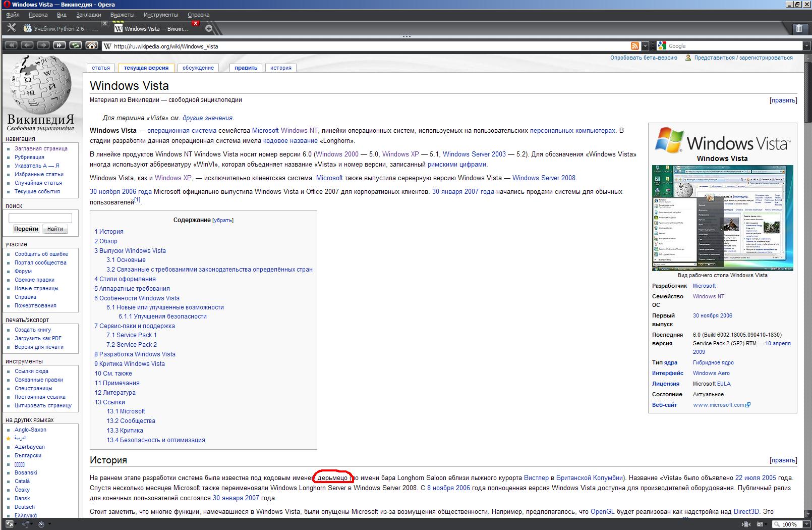This screenshot has width=812, height=530.
Task: Open a new tab with plus button
Action: pos(209,28)
